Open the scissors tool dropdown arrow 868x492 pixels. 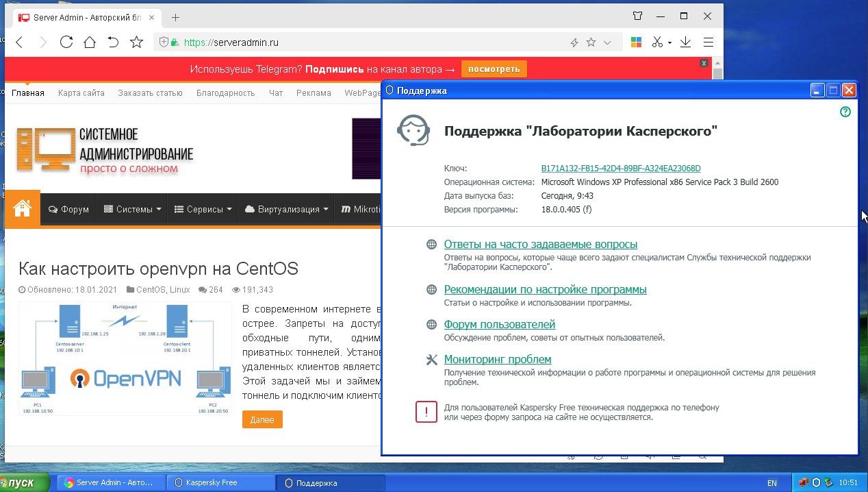[669, 42]
